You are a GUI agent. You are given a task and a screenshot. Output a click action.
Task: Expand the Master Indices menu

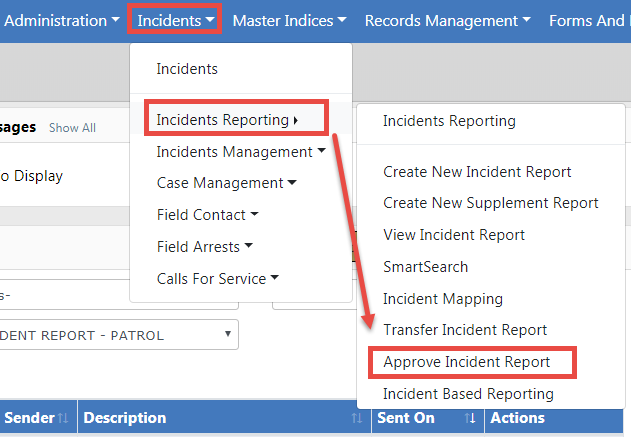[x=289, y=20]
